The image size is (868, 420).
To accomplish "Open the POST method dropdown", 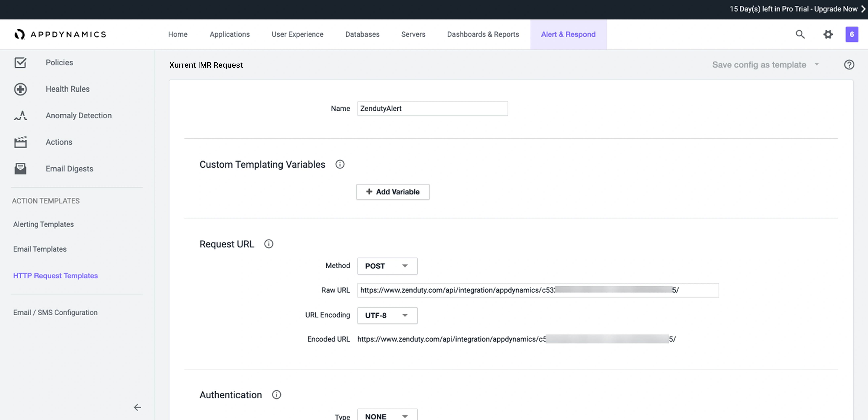I will coord(387,266).
